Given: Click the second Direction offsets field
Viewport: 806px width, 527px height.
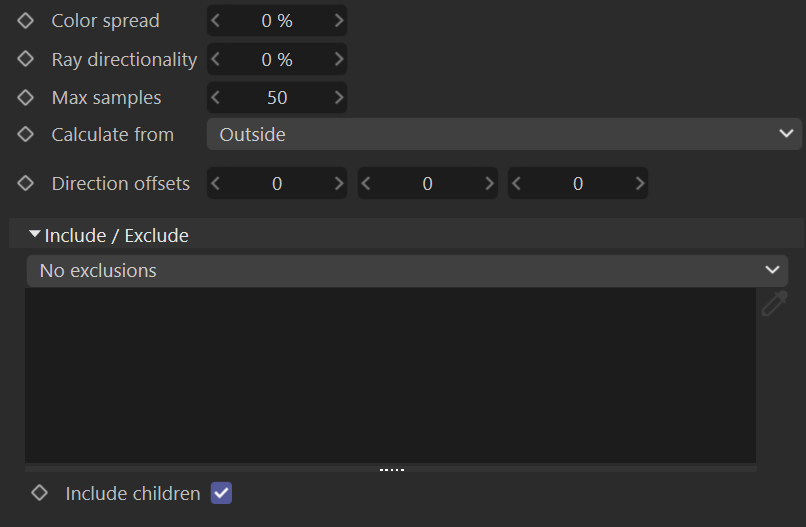Looking at the screenshot, I should pyautogui.click(x=428, y=184).
